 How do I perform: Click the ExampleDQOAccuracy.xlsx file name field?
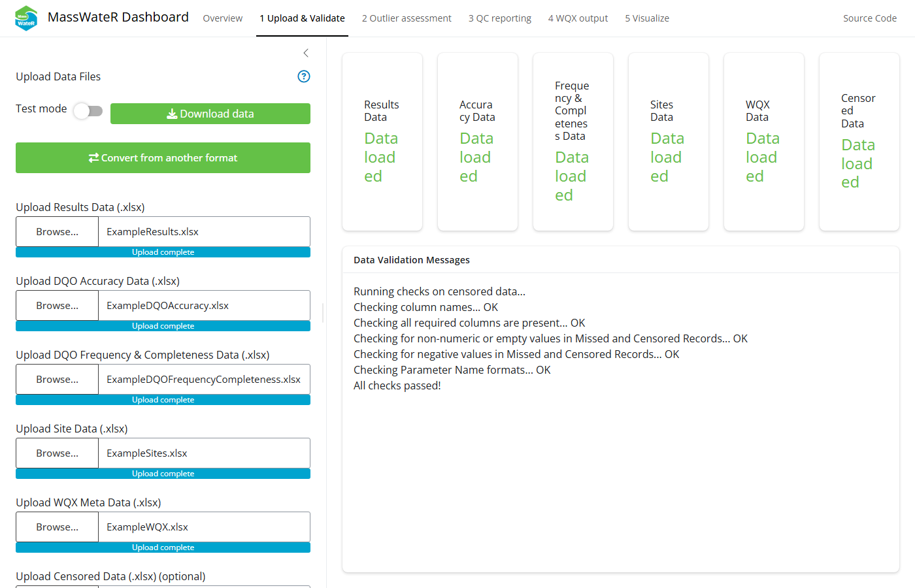click(x=205, y=306)
